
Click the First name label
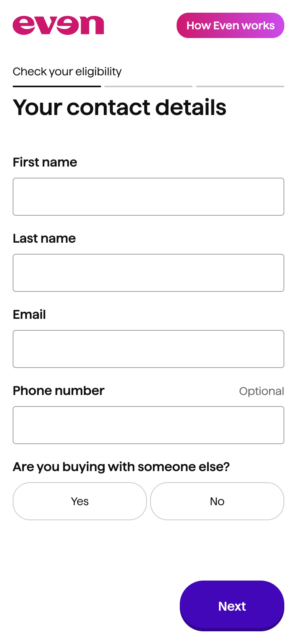coord(45,162)
